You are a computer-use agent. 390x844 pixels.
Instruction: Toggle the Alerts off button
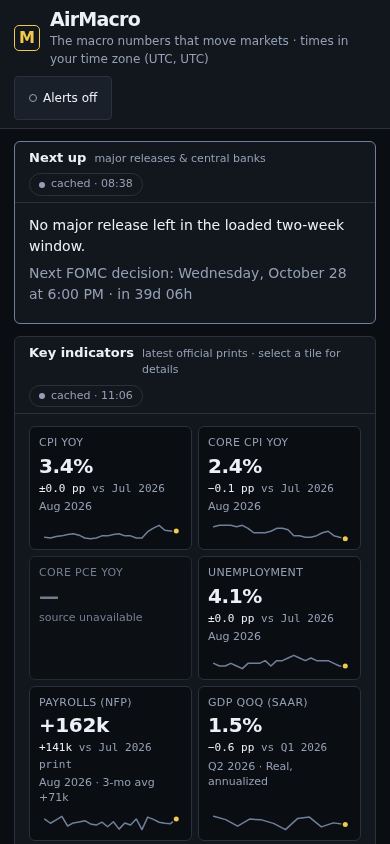[x=63, y=98]
